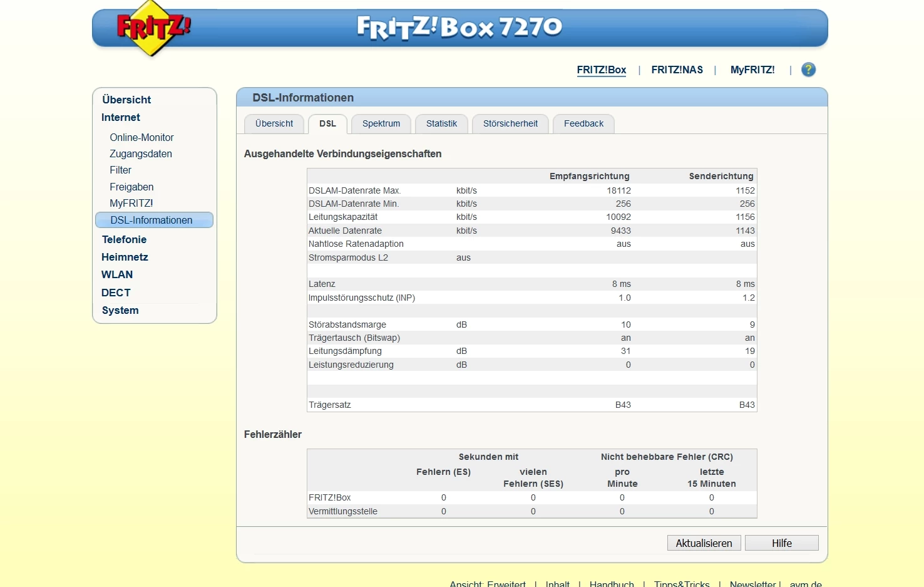The image size is (924, 587).
Task: Click the Trägersatz row label
Action: pos(330,405)
